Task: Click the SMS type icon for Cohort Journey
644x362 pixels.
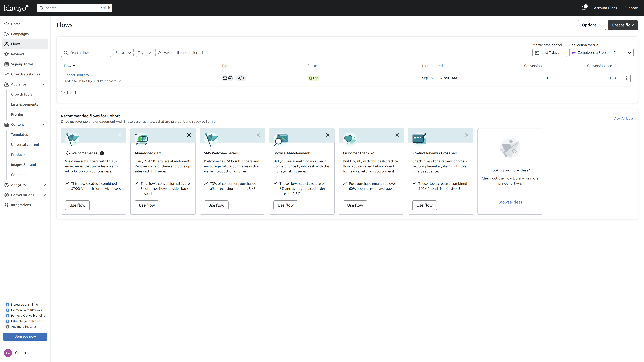Action: [231, 78]
